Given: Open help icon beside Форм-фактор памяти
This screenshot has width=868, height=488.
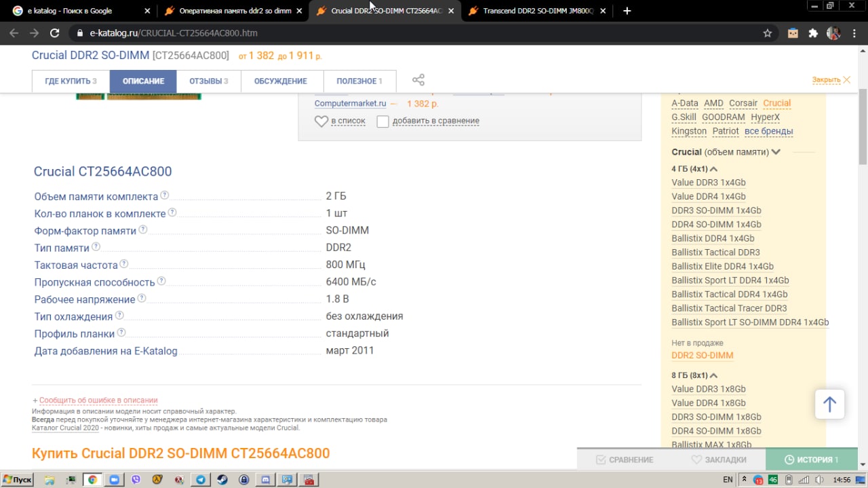Looking at the screenshot, I should [x=143, y=230].
